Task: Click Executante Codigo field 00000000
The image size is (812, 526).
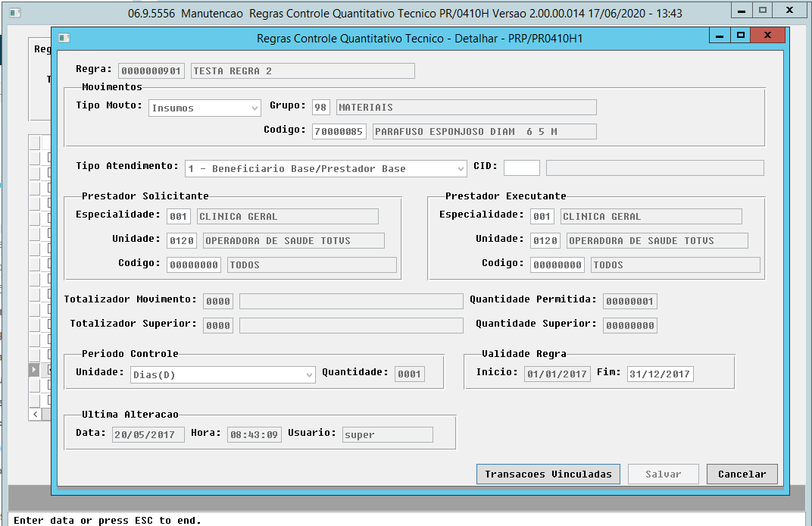Action: tap(557, 265)
